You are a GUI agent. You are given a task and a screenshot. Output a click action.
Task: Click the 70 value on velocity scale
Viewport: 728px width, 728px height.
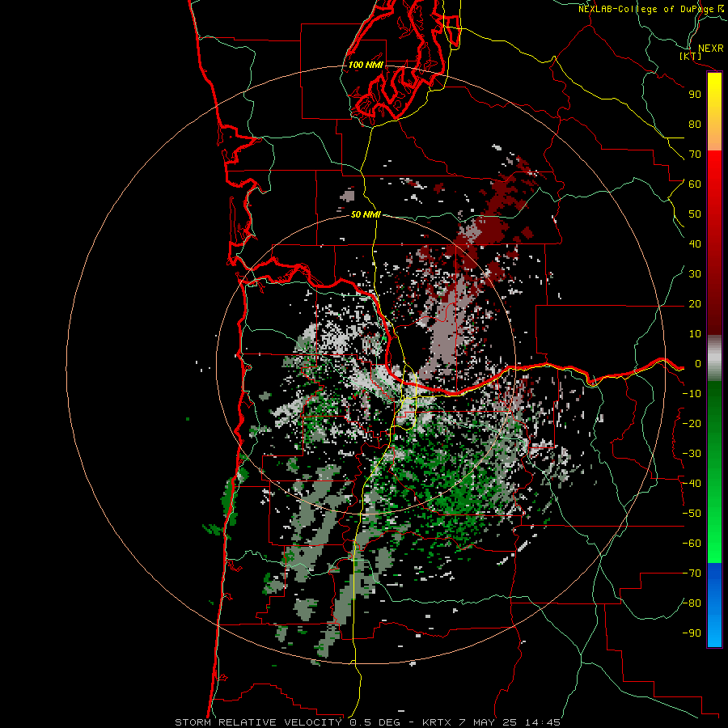[695, 154]
